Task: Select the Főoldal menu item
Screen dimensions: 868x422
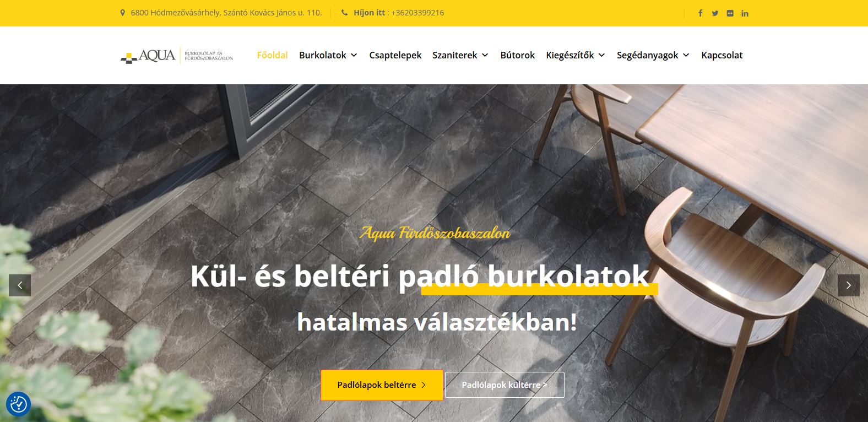Action: pos(272,55)
